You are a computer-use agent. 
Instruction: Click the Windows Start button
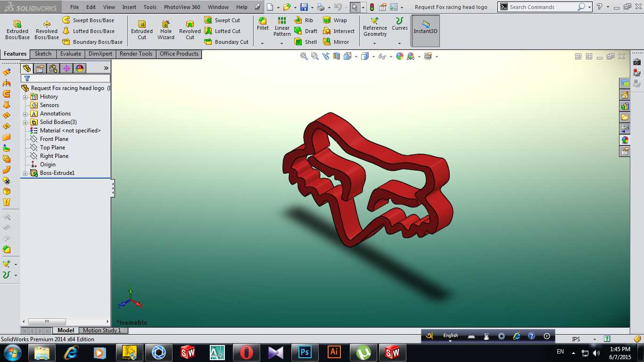click(12, 352)
